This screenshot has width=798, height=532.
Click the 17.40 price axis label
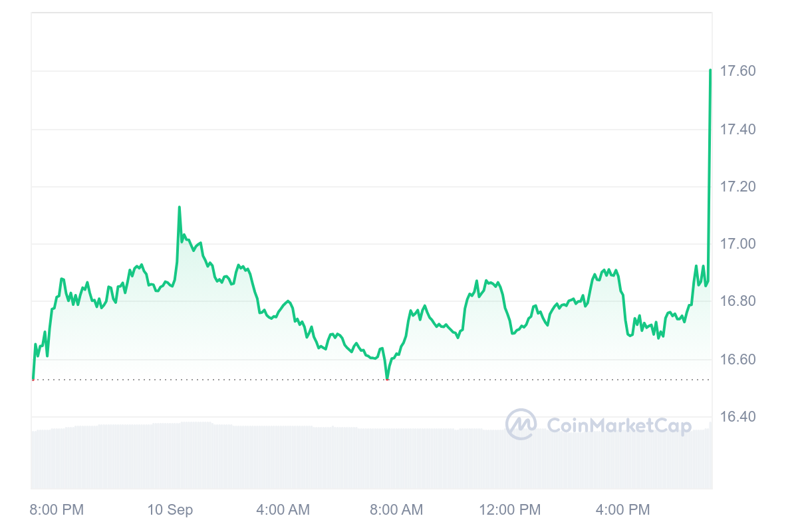point(738,129)
